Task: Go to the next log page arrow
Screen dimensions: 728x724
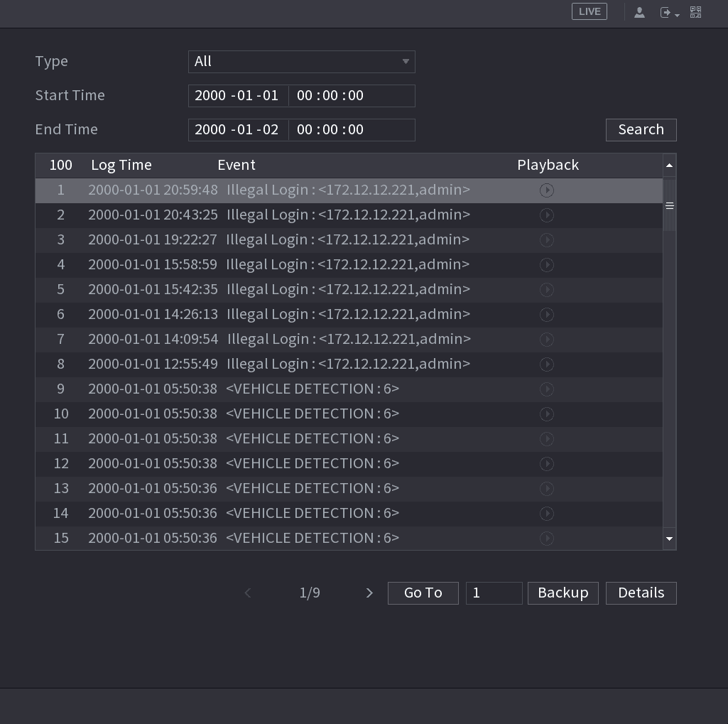Action: [x=369, y=593]
